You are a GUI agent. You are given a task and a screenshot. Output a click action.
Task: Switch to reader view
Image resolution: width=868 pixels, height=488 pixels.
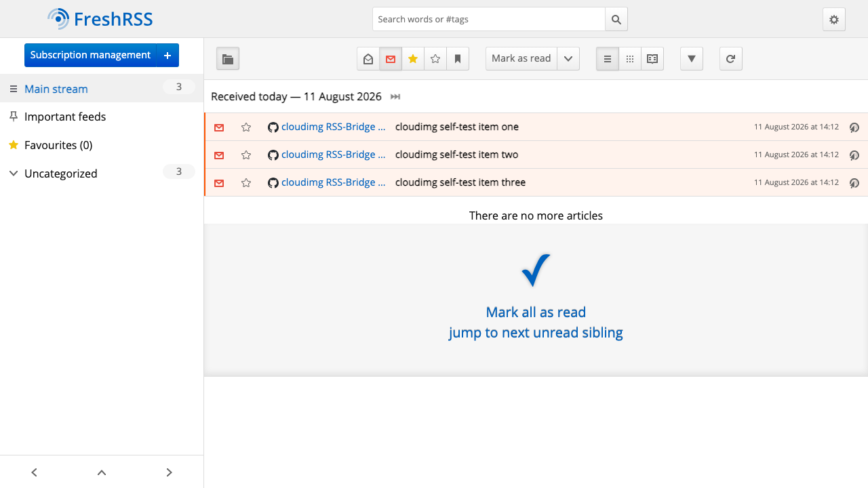[652, 59]
